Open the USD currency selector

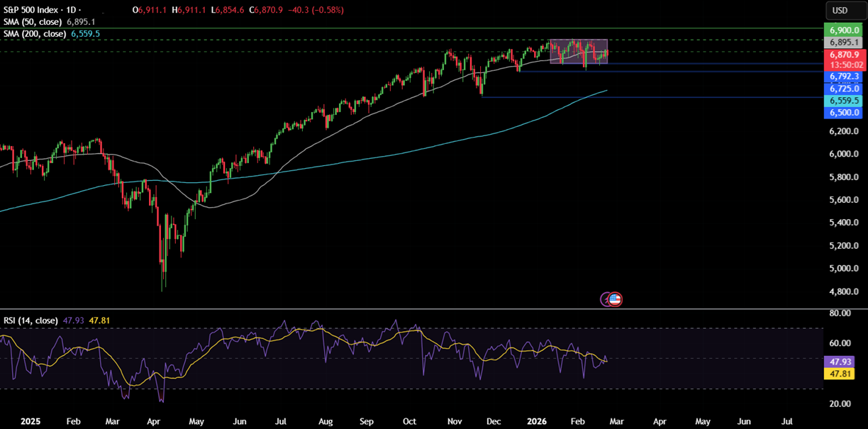(848, 11)
